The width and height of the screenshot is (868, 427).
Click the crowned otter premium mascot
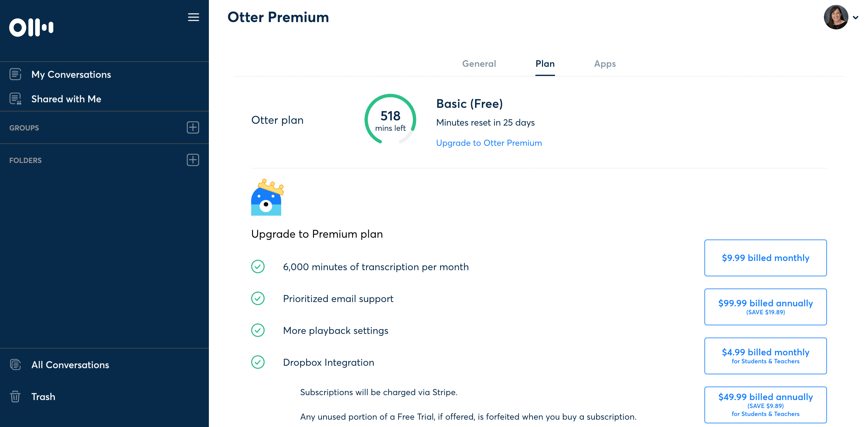pyautogui.click(x=267, y=197)
